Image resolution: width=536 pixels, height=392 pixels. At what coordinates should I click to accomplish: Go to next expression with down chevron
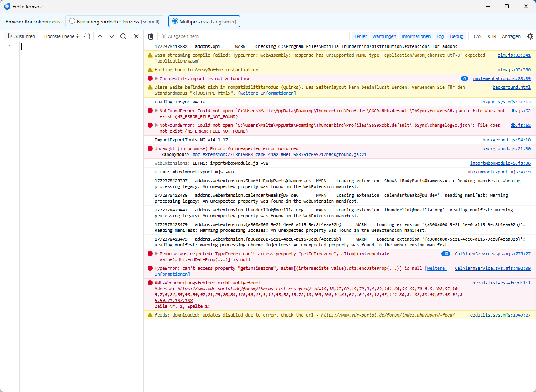point(112,36)
